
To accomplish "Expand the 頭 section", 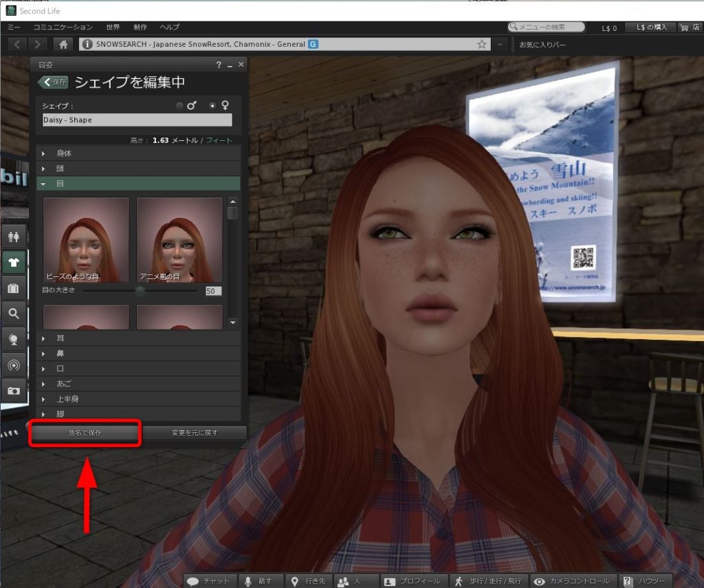I will tap(138, 169).
